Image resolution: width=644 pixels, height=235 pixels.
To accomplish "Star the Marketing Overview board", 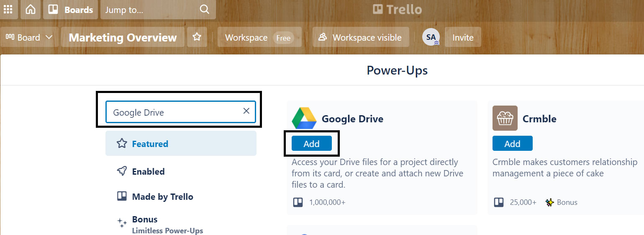I will click(x=197, y=37).
